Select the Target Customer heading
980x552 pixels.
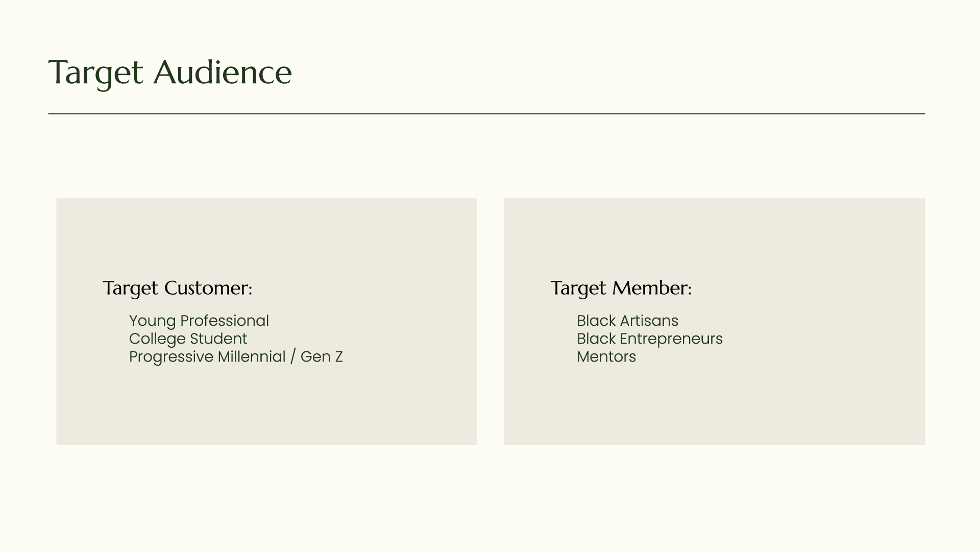pyautogui.click(x=178, y=289)
